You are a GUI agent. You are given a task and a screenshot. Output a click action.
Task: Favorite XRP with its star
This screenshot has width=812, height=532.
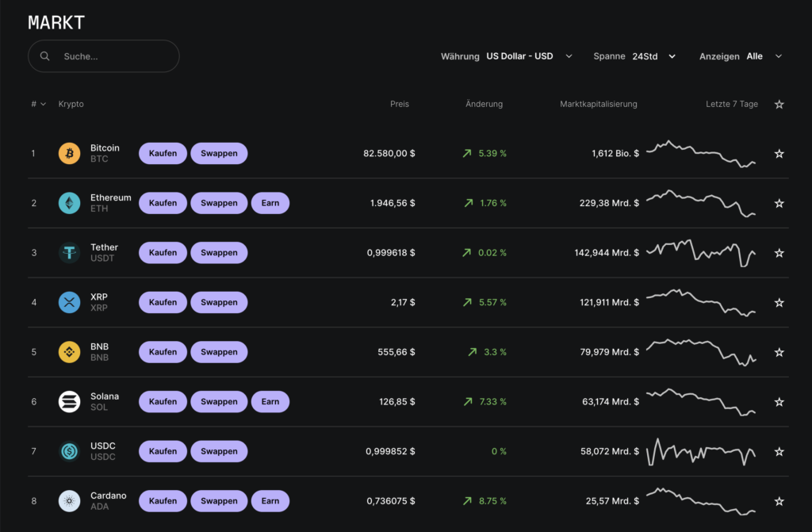[779, 303]
